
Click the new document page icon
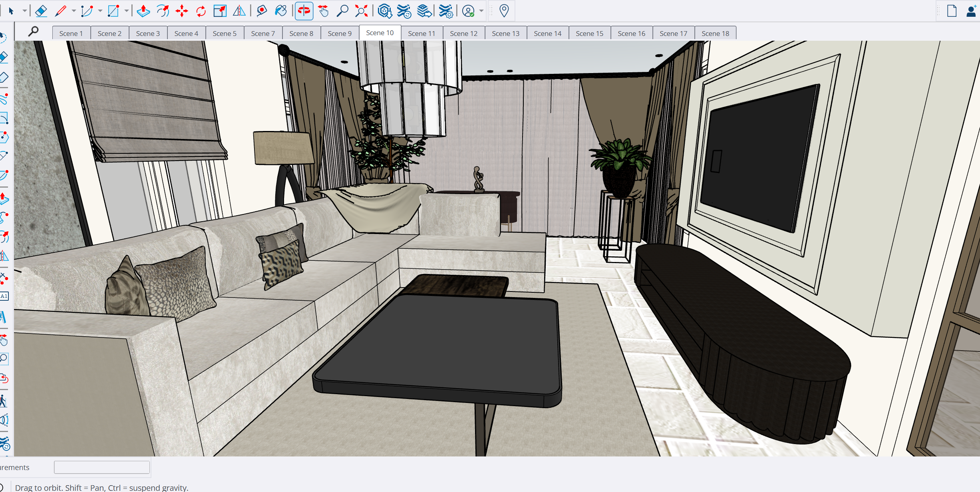click(x=952, y=11)
